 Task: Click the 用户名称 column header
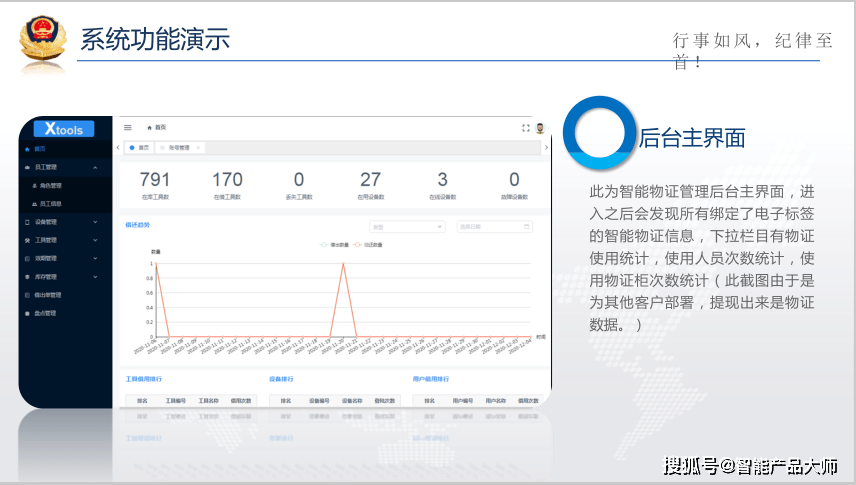[496, 401]
